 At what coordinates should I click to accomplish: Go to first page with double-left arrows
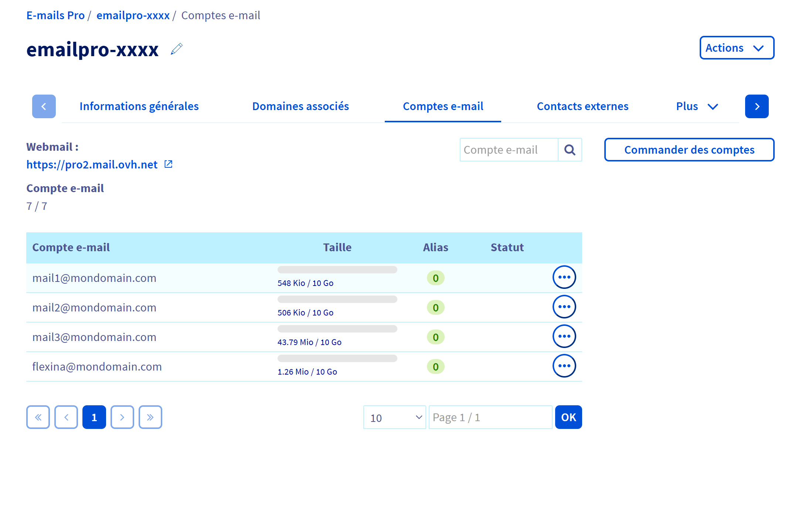coord(38,417)
